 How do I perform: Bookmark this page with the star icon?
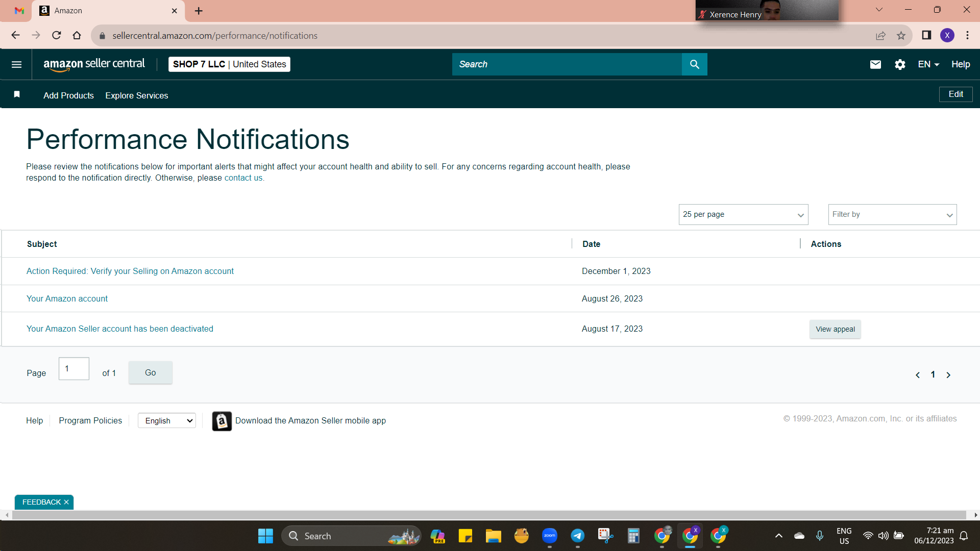(901, 35)
